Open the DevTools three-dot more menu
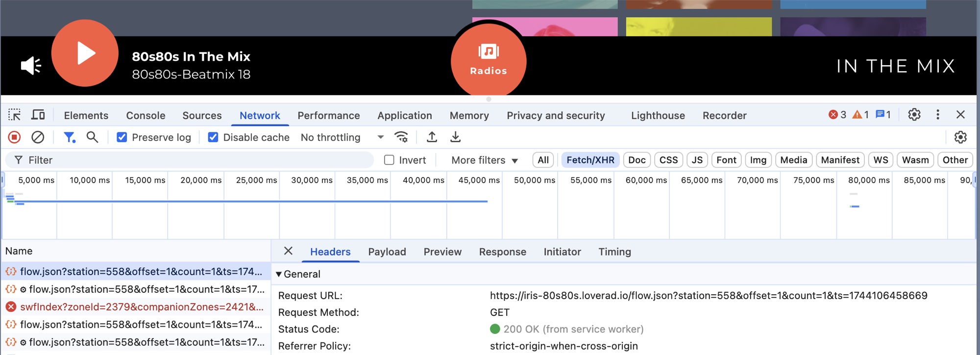Viewport: 980px width, 355px height. coord(938,115)
